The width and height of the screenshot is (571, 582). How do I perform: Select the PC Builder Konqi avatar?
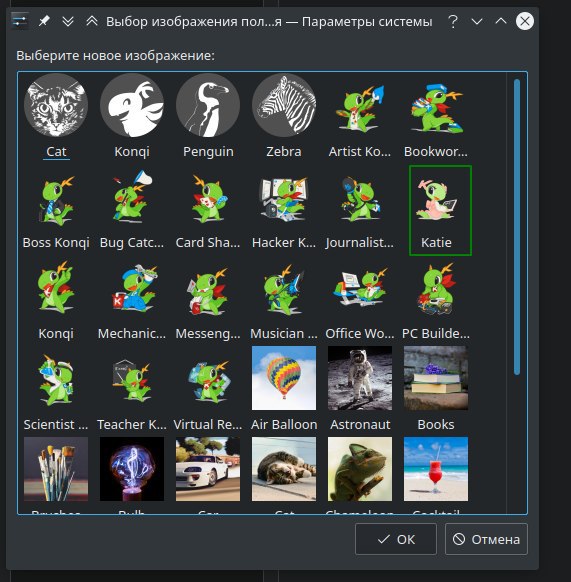click(436, 289)
